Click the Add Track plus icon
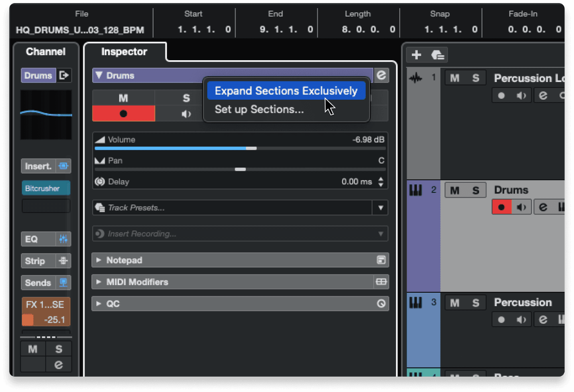Image resolution: width=574 pixels, height=392 pixels. point(416,55)
